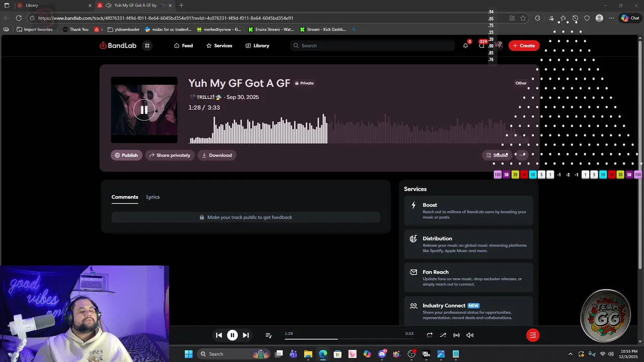The height and width of the screenshot is (362, 644).
Task: Mute tab audio via speaker icon
Action: [x=108, y=6]
